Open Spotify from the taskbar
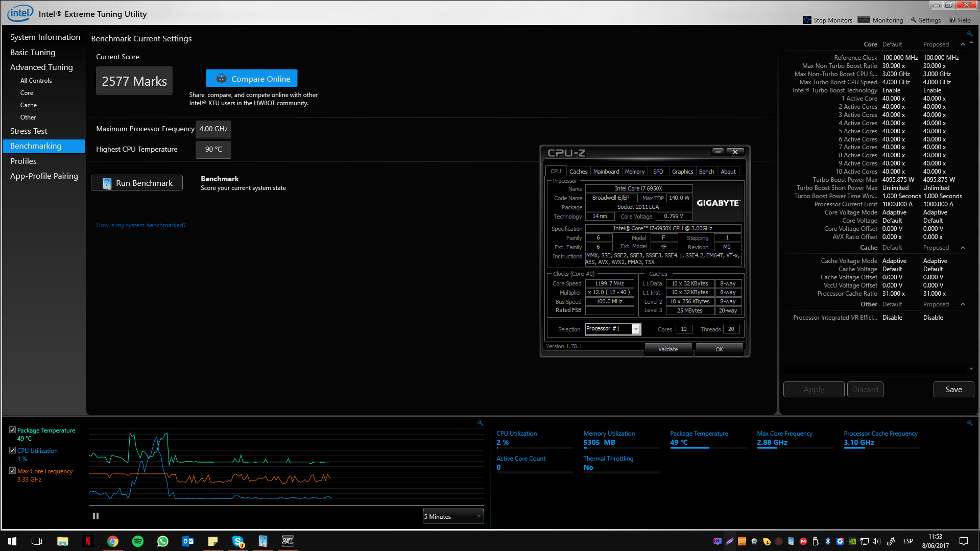Viewport: 980px width, 551px height. click(138, 541)
